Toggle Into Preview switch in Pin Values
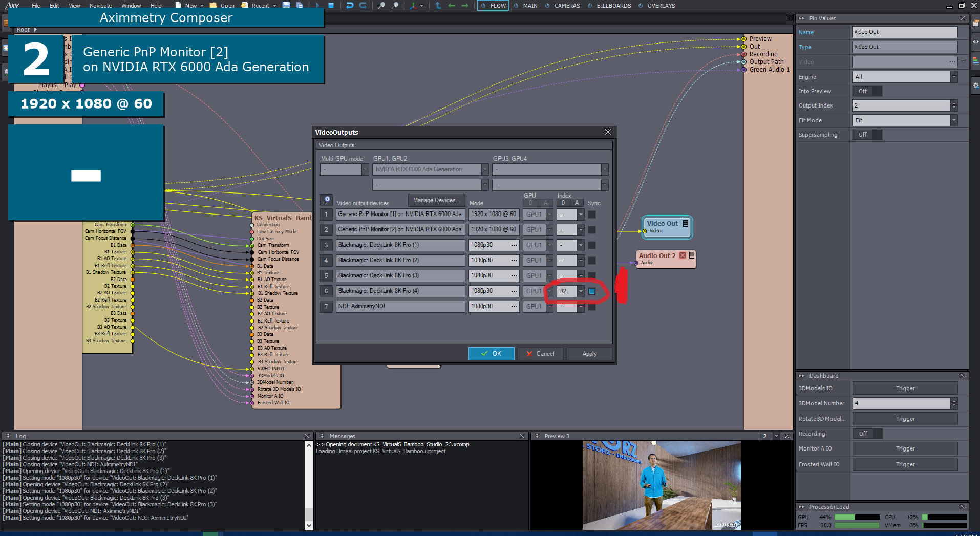This screenshot has width=980, height=536. (x=867, y=91)
